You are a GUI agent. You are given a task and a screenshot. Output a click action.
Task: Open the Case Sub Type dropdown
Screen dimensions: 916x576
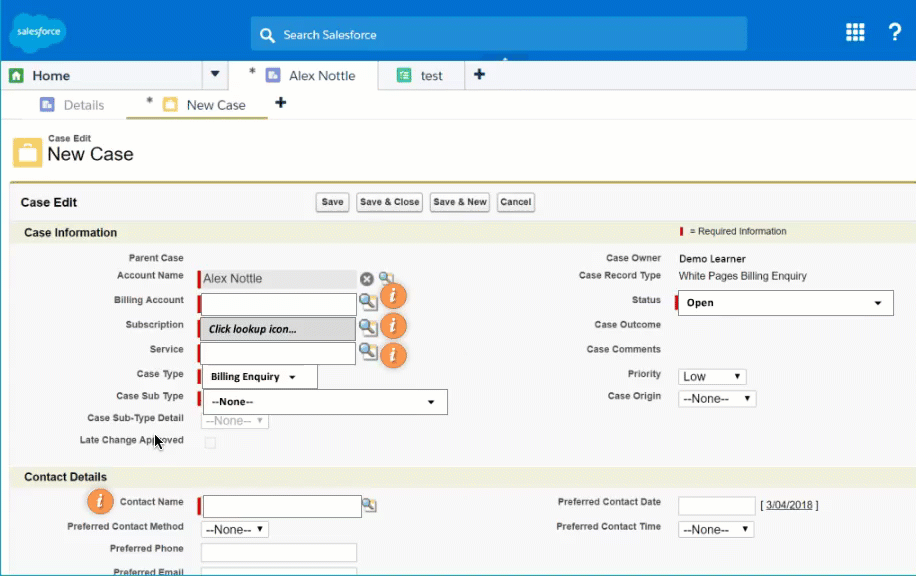325,402
